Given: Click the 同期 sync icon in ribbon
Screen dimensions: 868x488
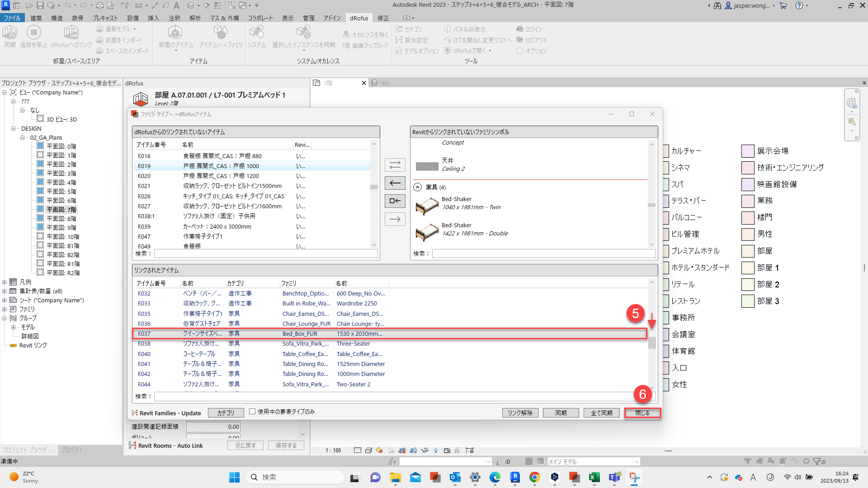Looking at the screenshot, I should click(x=10, y=33).
